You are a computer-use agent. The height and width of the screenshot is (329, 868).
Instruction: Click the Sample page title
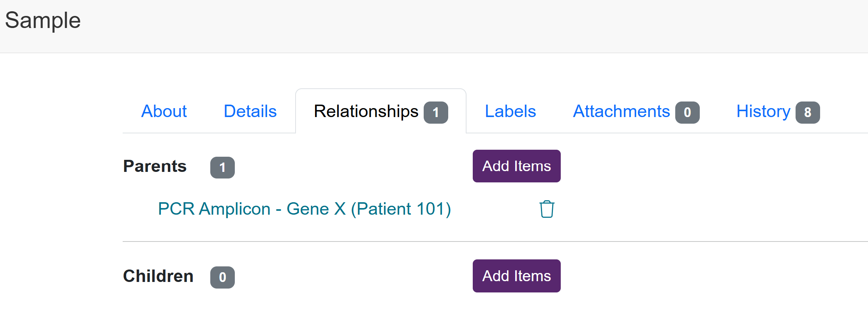(x=43, y=20)
